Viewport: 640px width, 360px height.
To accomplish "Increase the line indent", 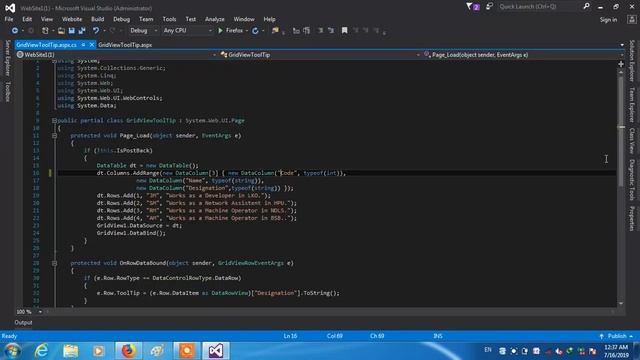I will click(x=331, y=31).
